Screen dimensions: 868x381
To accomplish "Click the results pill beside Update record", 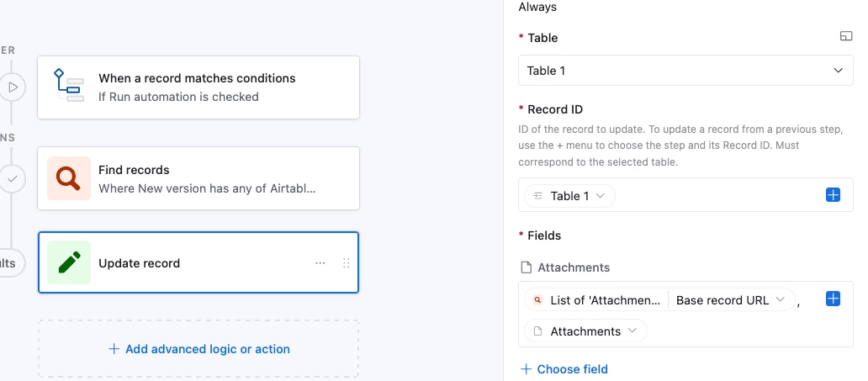I will pos(10,262).
